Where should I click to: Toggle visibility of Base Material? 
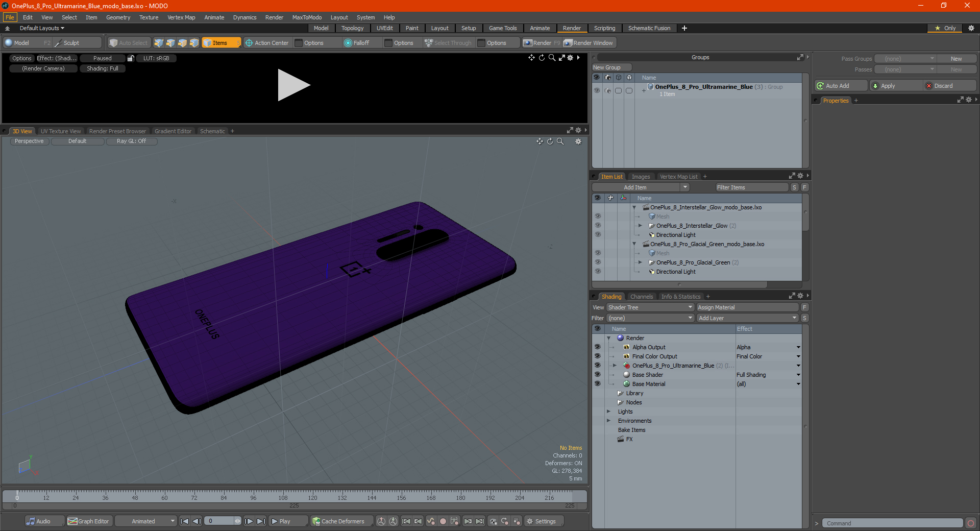[597, 384]
